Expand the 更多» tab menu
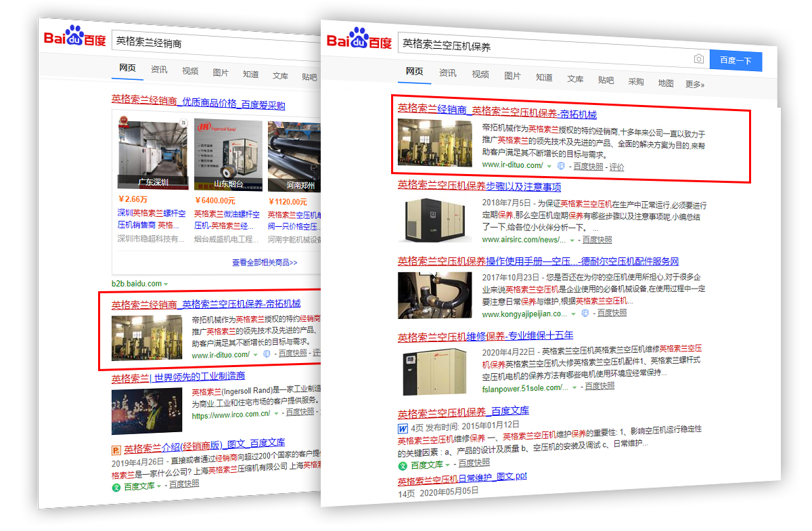 pyautogui.click(x=695, y=85)
